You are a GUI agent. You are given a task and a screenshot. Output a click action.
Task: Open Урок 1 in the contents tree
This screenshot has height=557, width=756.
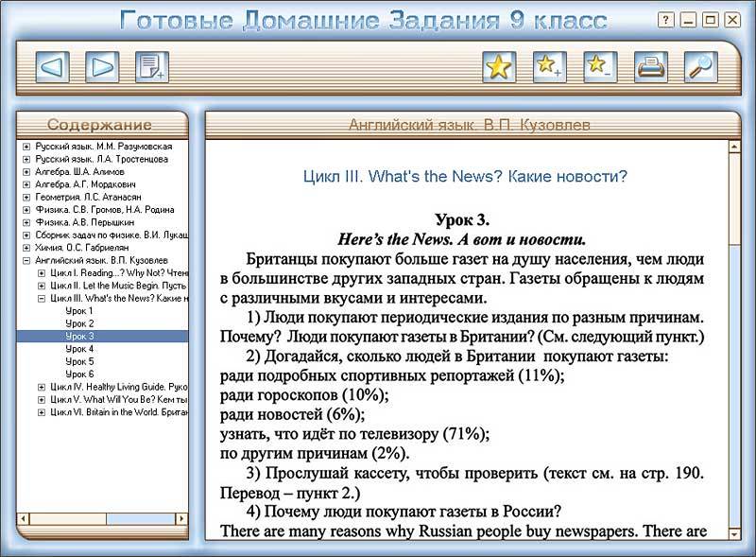(x=79, y=311)
